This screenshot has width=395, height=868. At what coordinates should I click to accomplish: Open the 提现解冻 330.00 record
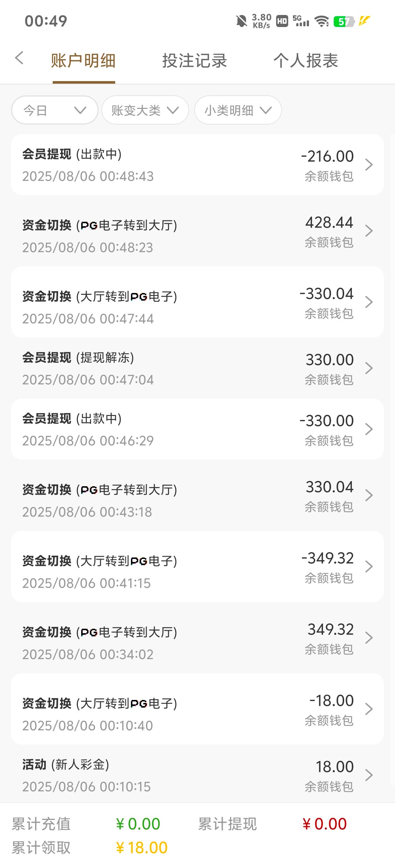coord(197,368)
